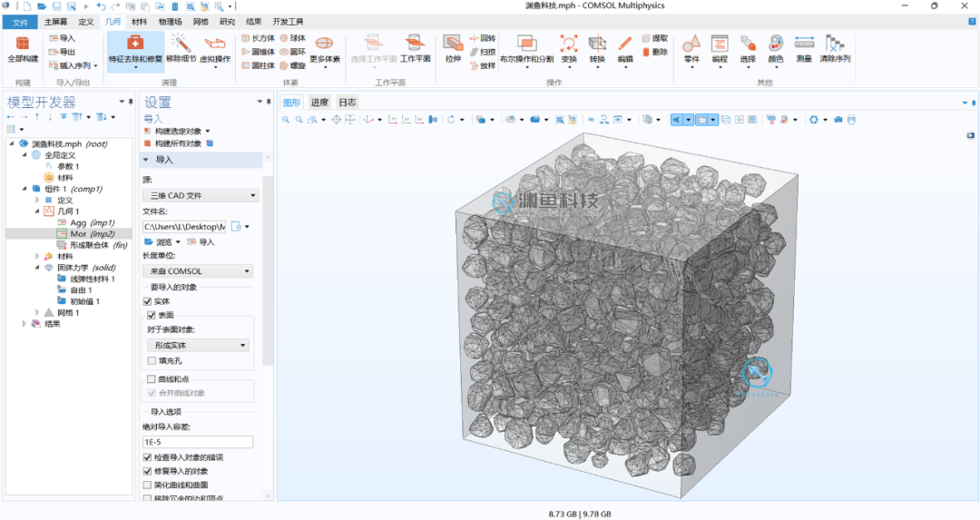The width and height of the screenshot is (980, 520).
Task: Click the Delete (删除) trash icon
Action: point(647,52)
